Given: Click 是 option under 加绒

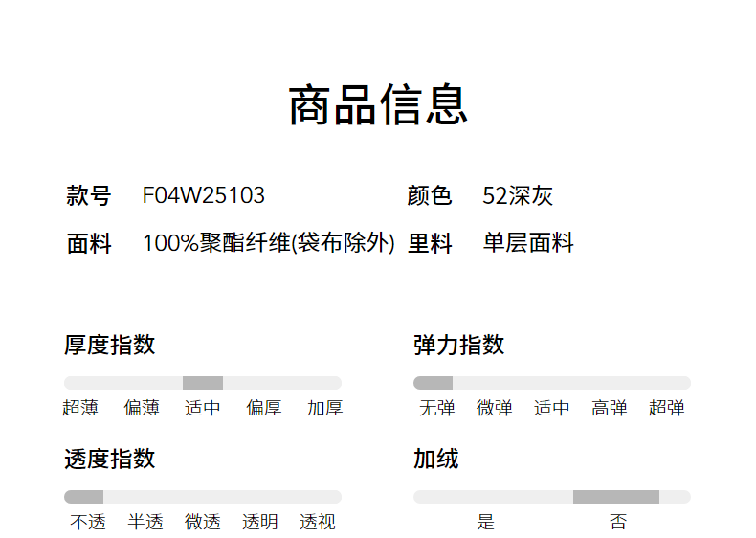Looking at the screenshot, I should coord(486,522).
